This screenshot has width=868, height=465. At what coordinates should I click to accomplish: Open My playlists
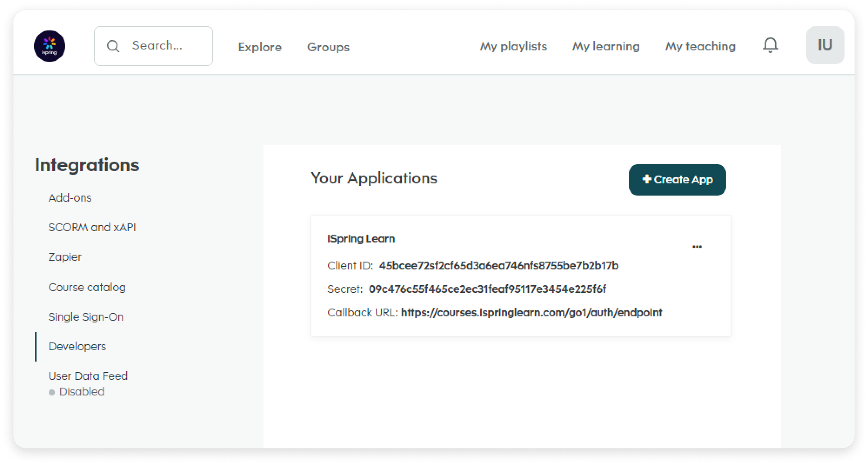[x=513, y=46]
